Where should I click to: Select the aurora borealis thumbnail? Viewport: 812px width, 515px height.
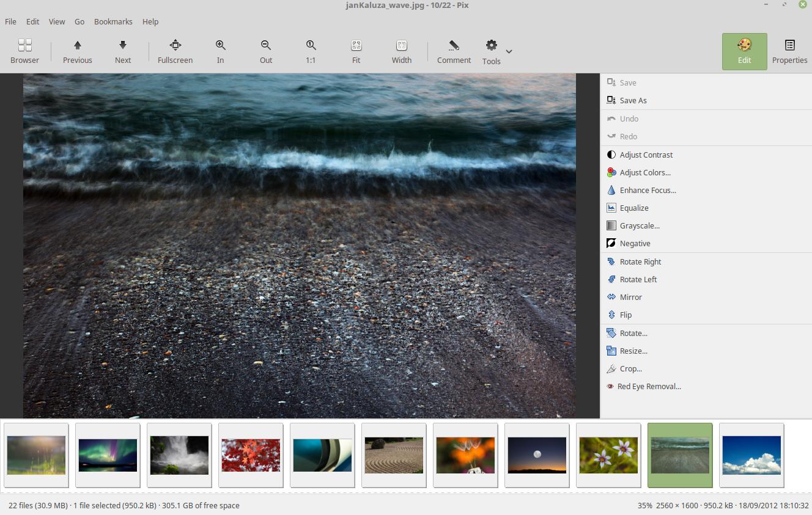(108, 455)
